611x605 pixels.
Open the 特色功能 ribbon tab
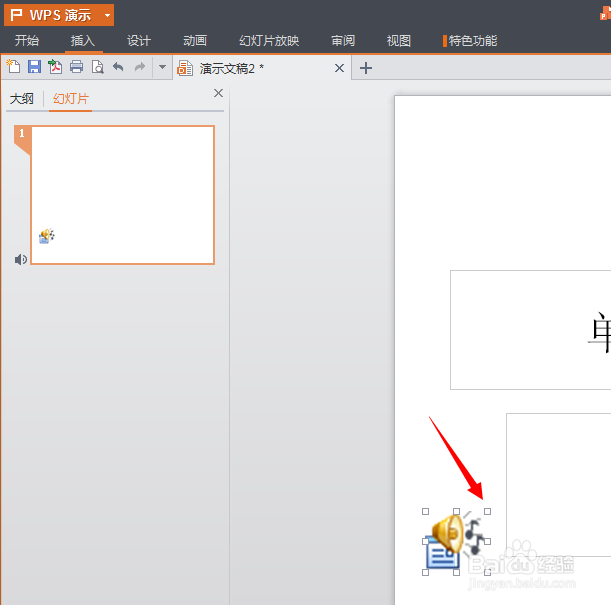point(470,41)
